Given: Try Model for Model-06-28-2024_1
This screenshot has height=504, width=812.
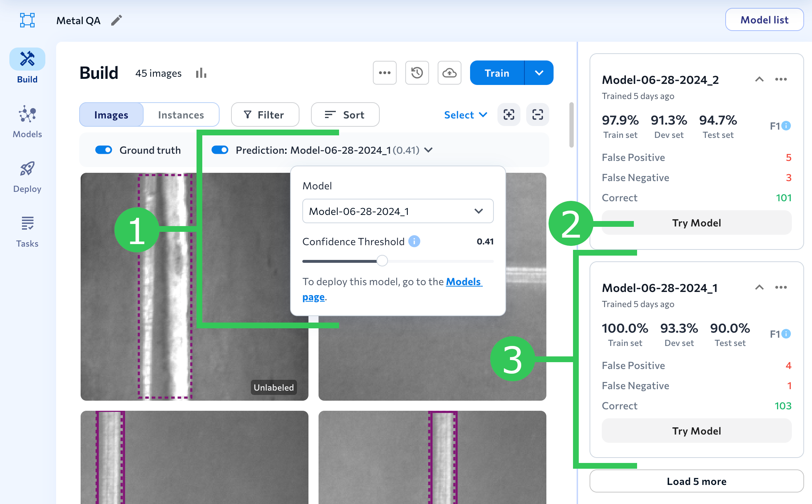Looking at the screenshot, I should click(x=696, y=431).
